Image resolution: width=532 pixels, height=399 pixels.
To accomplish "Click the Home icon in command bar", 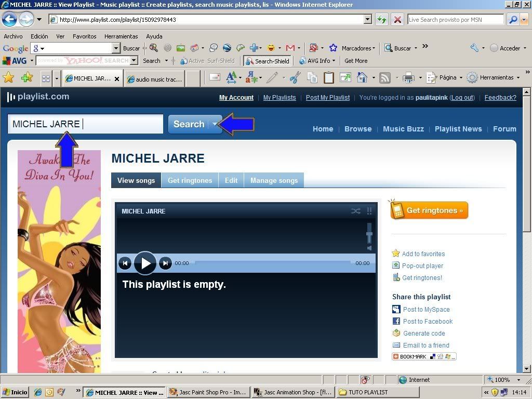I will point(362,78).
